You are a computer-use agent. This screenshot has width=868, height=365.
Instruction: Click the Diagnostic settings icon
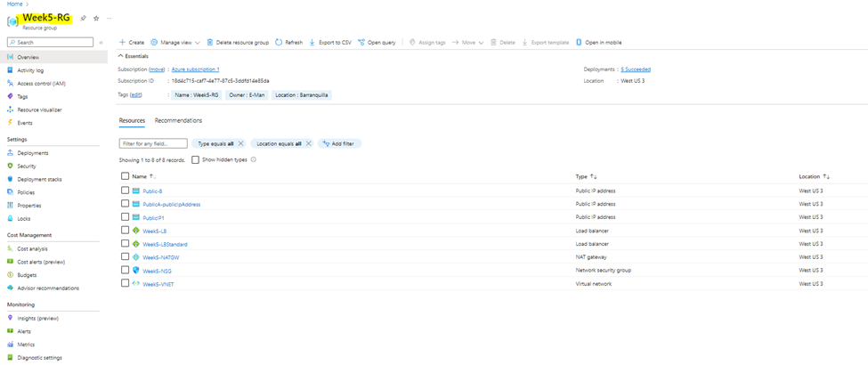[10, 358]
